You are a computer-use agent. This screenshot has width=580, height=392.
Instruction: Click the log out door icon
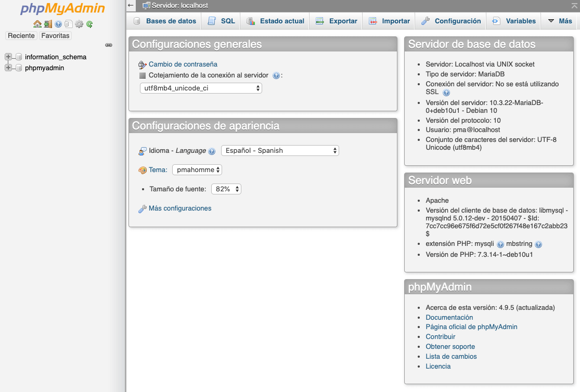pos(47,24)
